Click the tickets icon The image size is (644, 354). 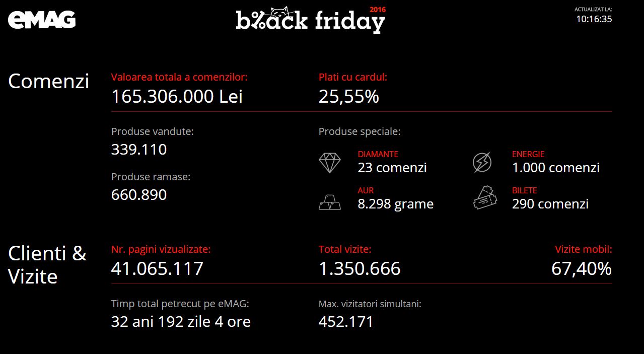pyautogui.click(x=484, y=197)
